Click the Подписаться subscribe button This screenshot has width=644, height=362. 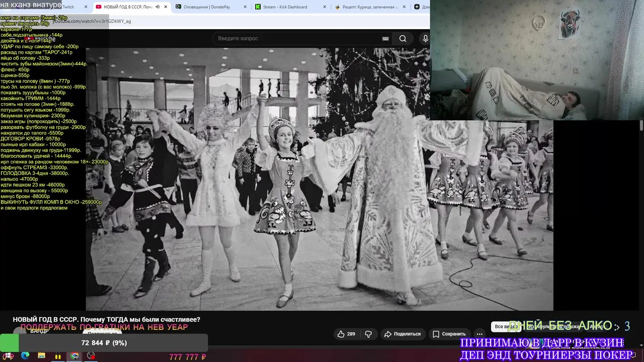[103, 333]
